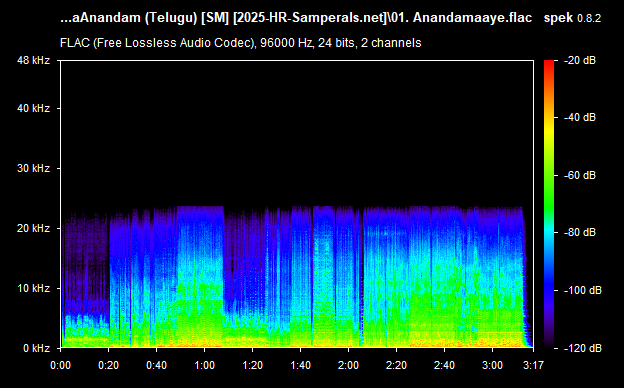This screenshot has width=624, height=388.
Task: Select the 3:00 time marker
Action: coord(492,365)
